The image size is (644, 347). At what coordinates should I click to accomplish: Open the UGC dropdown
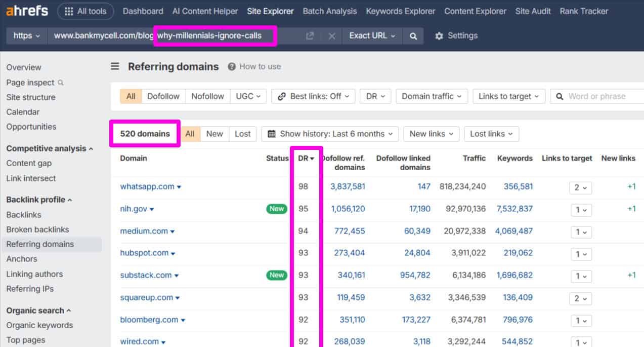point(248,96)
